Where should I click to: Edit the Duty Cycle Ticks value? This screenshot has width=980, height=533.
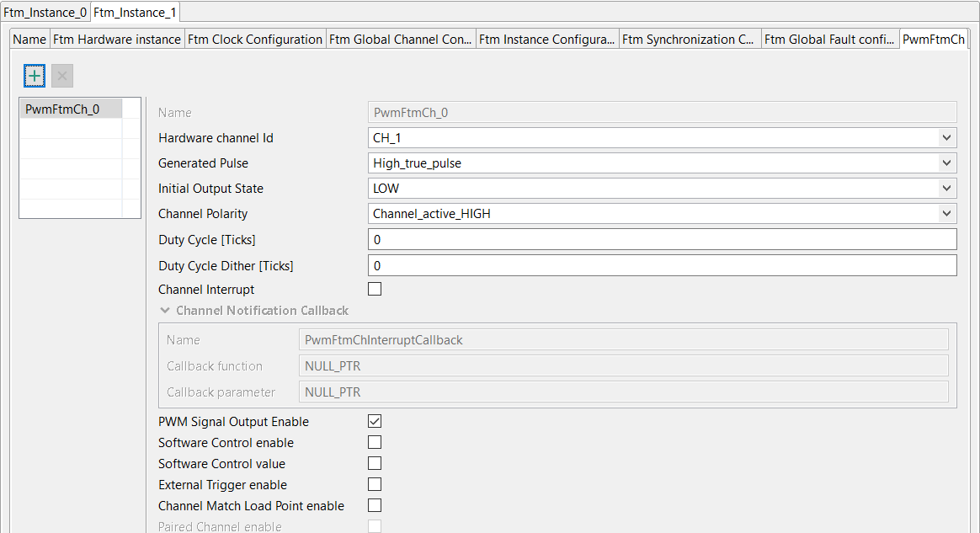click(663, 239)
